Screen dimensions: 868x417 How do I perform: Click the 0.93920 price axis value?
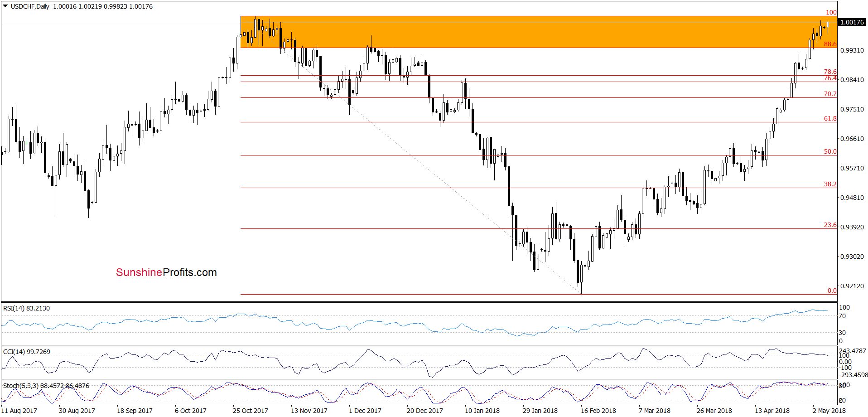[852, 227]
